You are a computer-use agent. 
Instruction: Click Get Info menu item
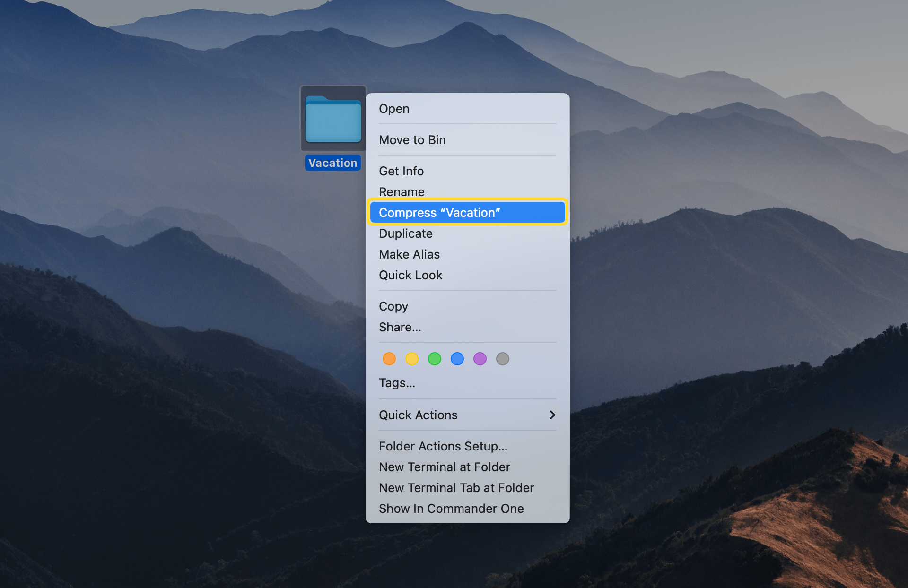point(402,171)
